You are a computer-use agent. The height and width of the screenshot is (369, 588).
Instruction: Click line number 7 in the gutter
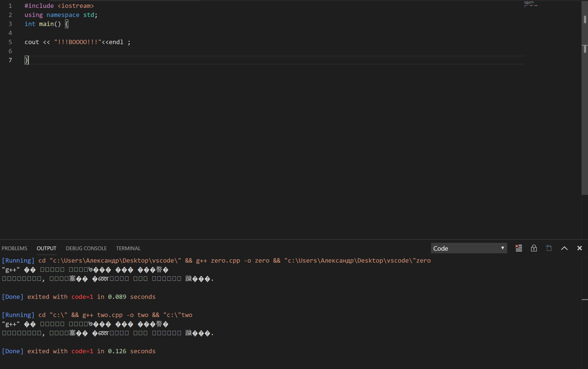[x=10, y=60]
